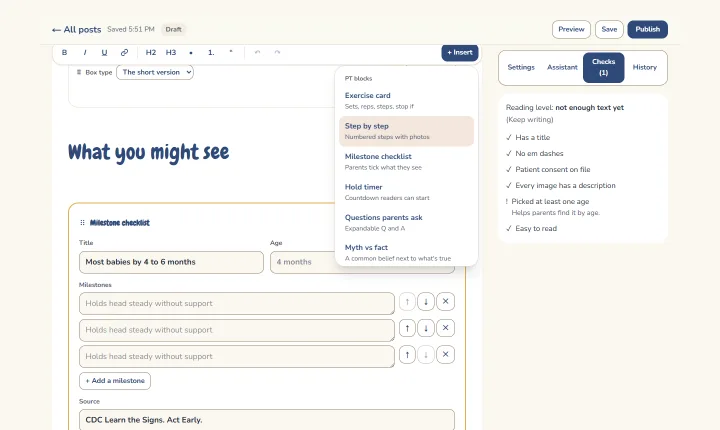Insert a Myth vs fact block
This screenshot has height=430, width=720.
click(x=406, y=253)
